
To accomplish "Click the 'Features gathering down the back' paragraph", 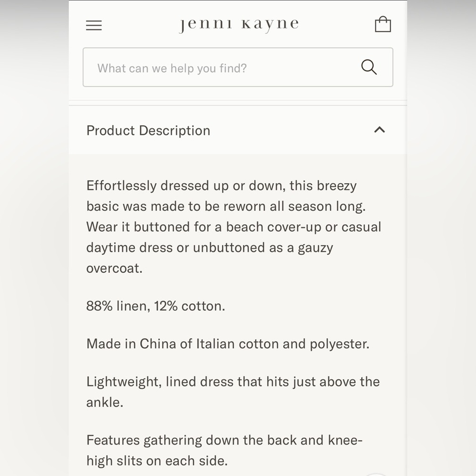I will pyautogui.click(x=224, y=450).
